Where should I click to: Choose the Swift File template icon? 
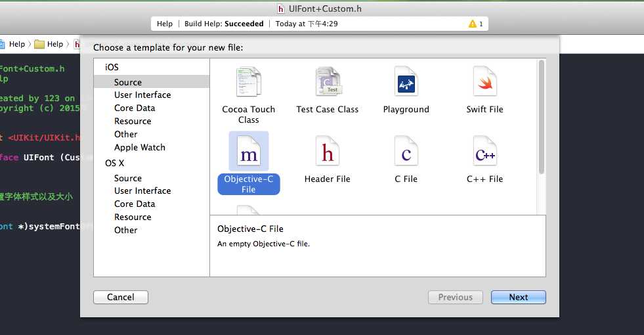pos(485,81)
